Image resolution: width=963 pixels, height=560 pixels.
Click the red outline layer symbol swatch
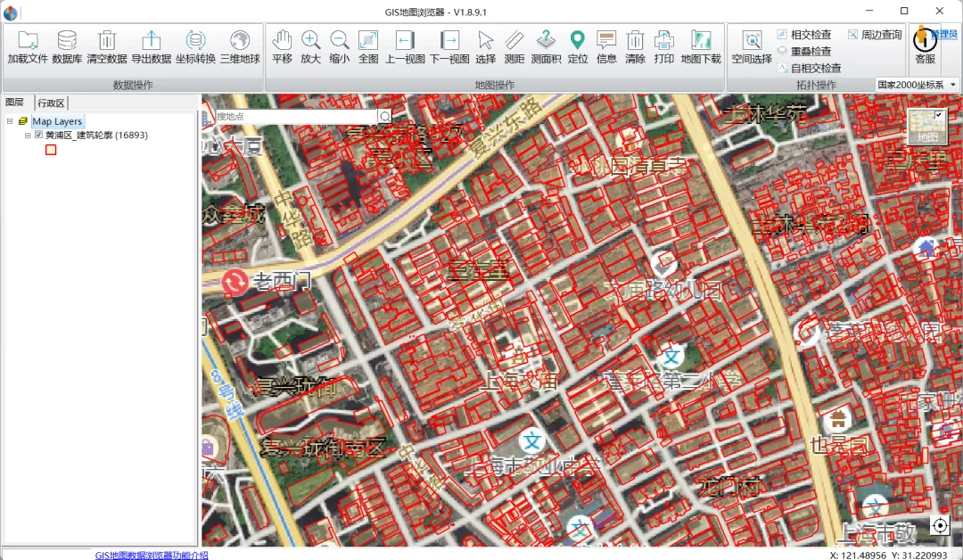click(x=51, y=150)
